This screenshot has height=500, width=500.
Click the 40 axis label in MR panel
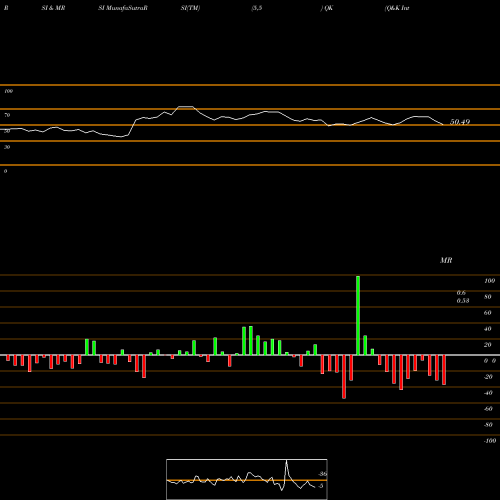pos(488,329)
